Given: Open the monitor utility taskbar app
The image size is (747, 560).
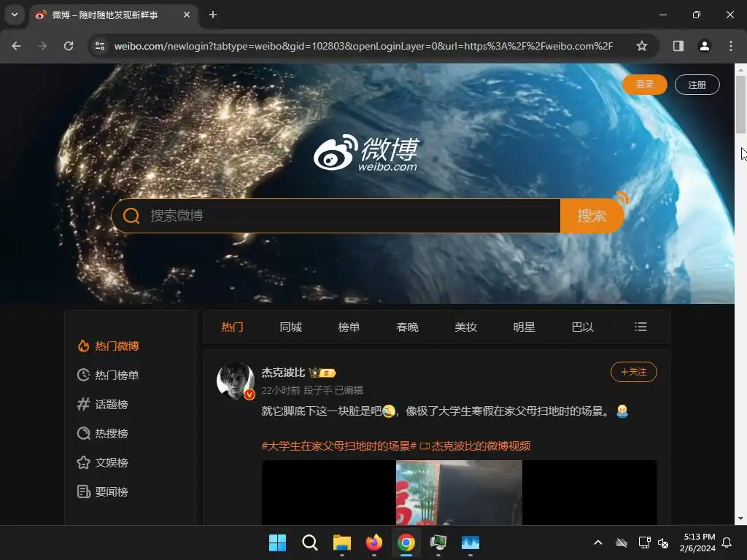Looking at the screenshot, I should point(438,542).
